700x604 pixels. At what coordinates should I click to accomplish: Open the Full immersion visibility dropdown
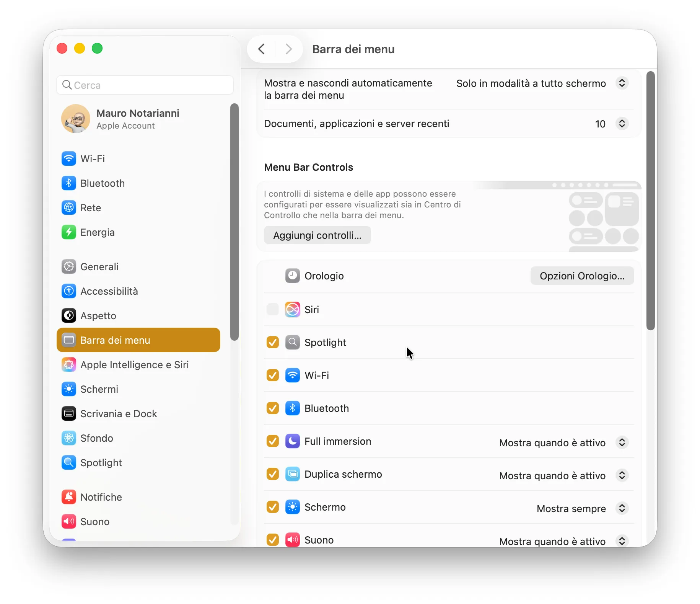(622, 442)
